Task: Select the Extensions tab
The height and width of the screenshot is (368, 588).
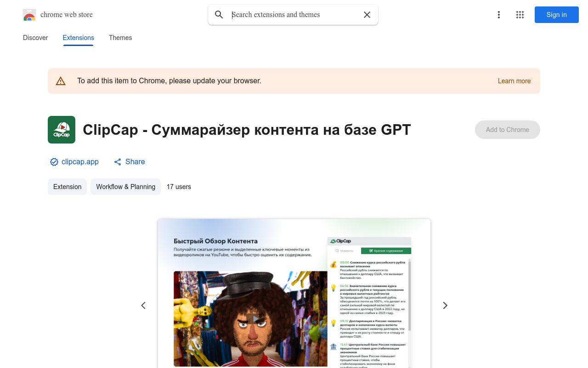Action: [x=79, y=38]
